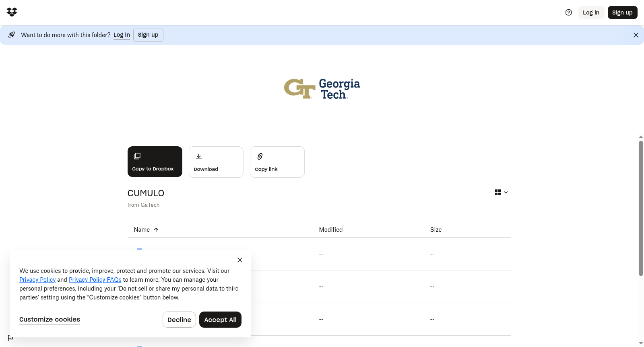Click Sign up in the top header
The height and width of the screenshot is (347, 644).
622,12
